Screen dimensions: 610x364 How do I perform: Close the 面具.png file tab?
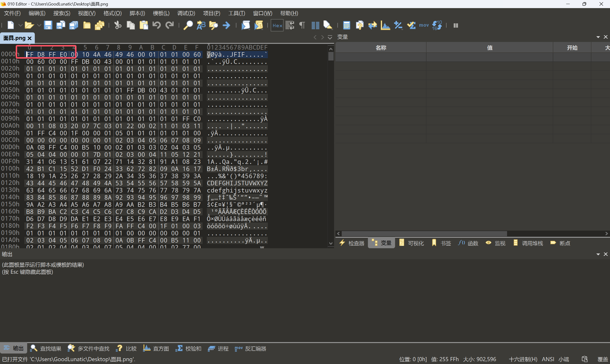coord(30,38)
